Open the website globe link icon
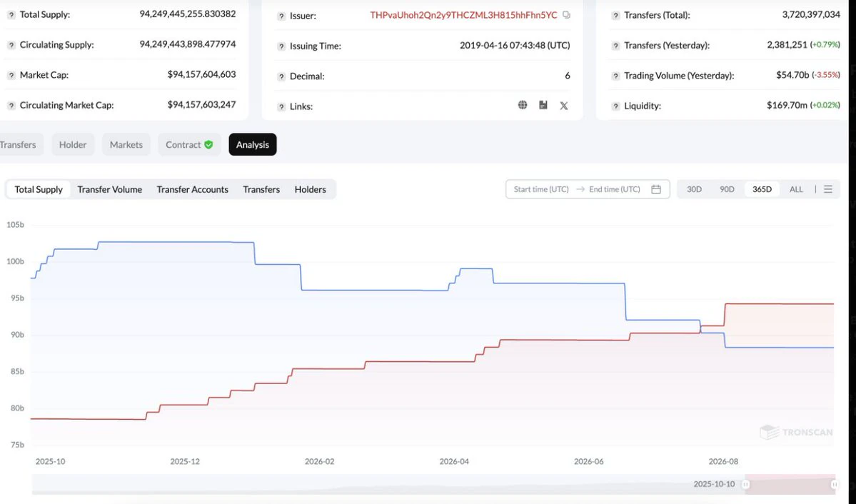This screenshot has width=856, height=504. [x=523, y=105]
